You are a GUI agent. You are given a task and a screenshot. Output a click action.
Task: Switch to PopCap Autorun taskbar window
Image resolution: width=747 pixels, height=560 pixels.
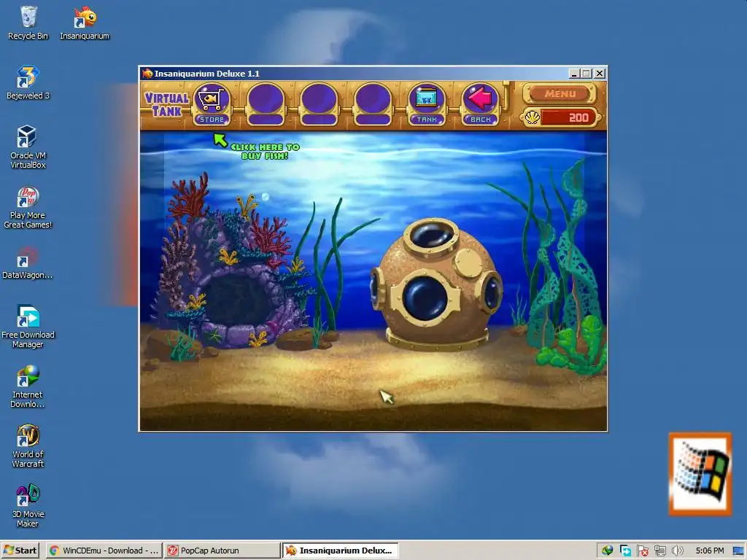pyautogui.click(x=222, y=551)
